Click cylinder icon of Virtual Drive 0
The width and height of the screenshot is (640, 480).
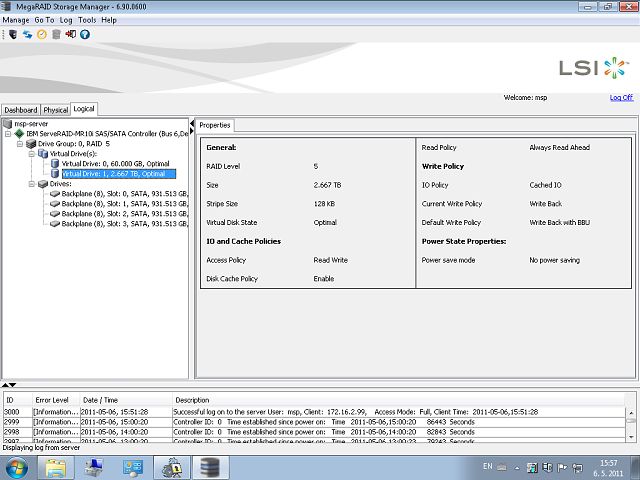pyautogui.click(x=55, y=164)
